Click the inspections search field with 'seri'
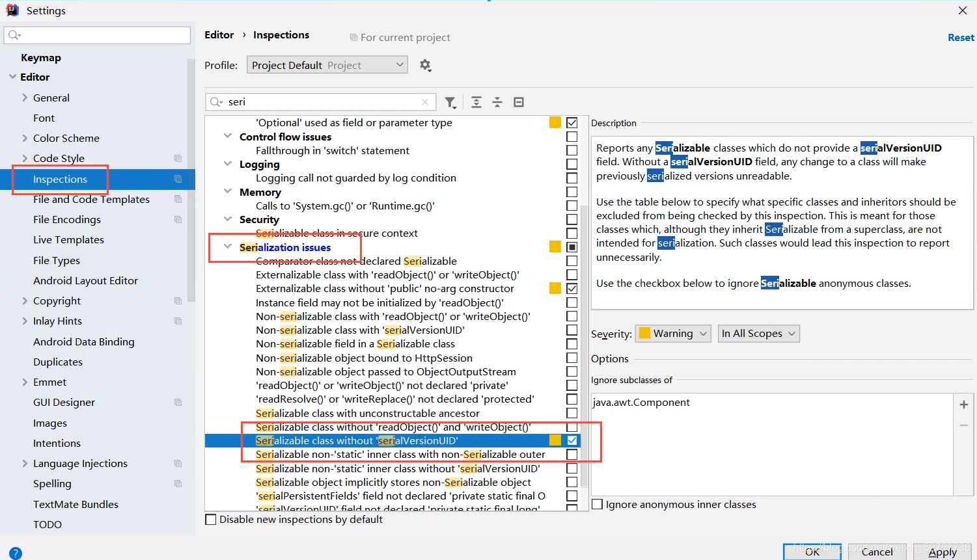The height and width of the screenshot is (560, 977). tap(321, 102)
